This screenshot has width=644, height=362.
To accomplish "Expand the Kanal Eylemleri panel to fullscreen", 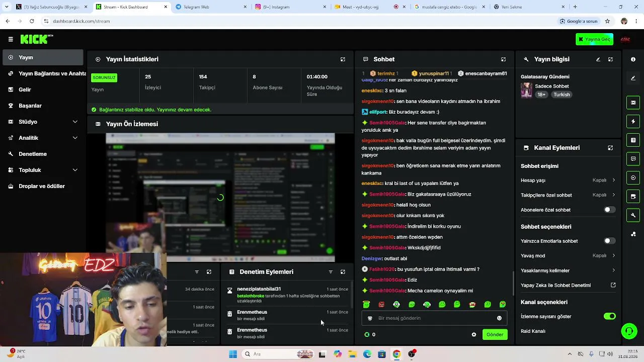I will (x=610, y=148).
